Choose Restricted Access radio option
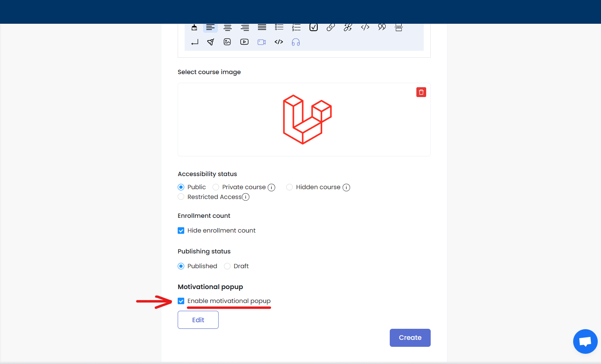The width and height of the screenshot is (601, 364). point(181,197)
